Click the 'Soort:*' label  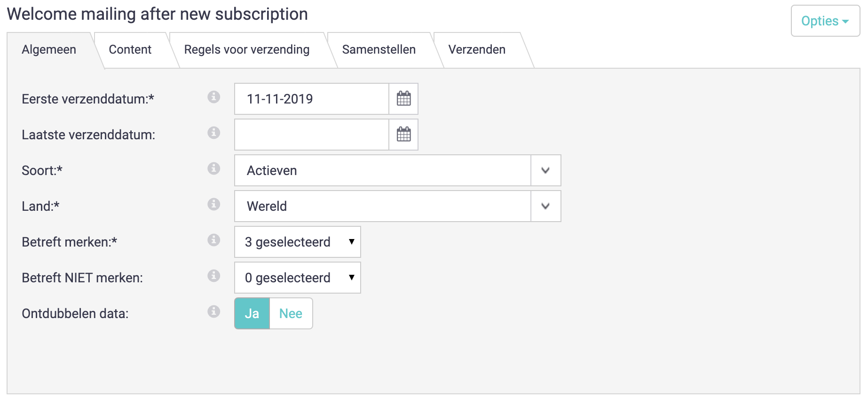(42, 170)
